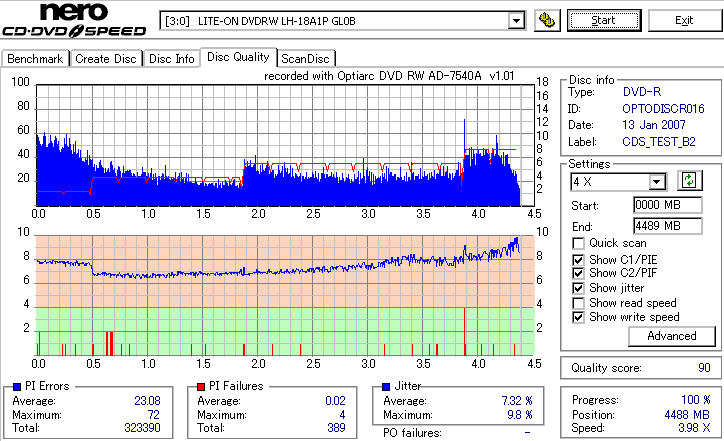724x441 pixels.
Task: Click the PI Failures total 389
Action: 336,428
